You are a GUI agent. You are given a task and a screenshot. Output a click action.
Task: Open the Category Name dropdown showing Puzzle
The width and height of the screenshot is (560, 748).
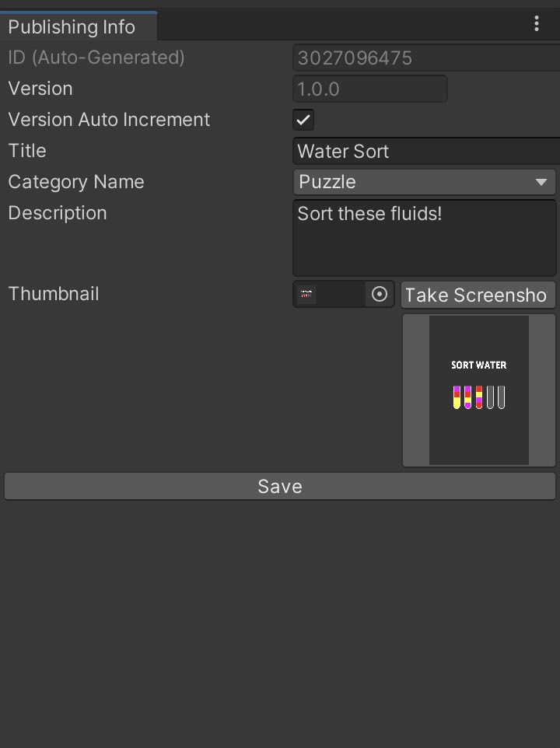pos(424,182)
